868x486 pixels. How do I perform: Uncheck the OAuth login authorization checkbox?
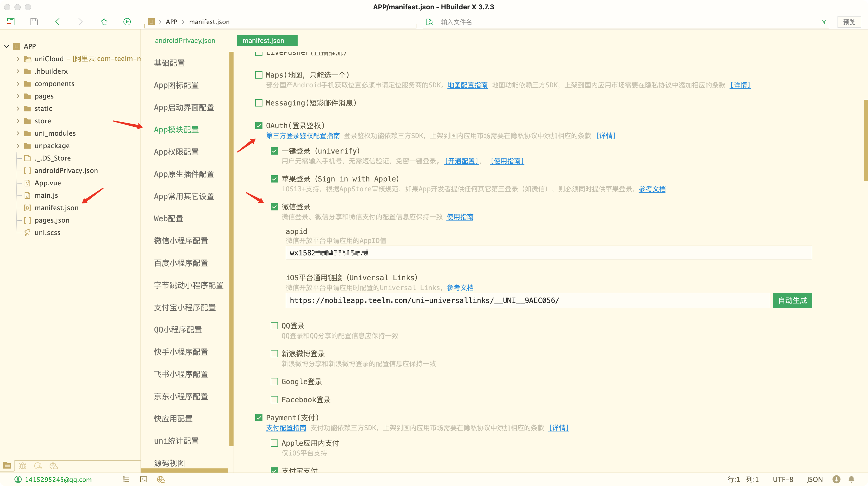[x=259, y=125]
